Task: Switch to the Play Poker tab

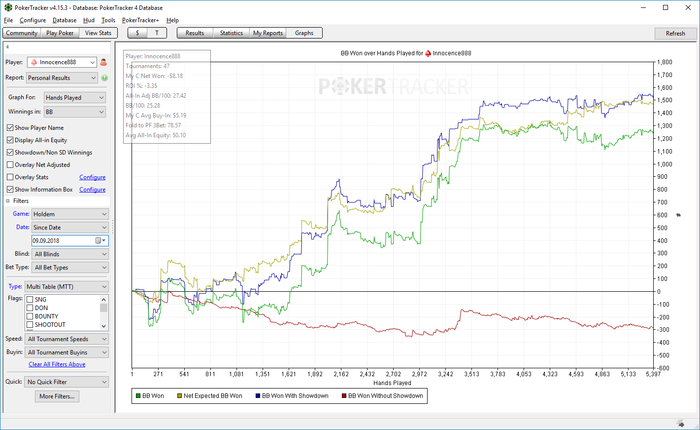Action: (x=60, y=33)
